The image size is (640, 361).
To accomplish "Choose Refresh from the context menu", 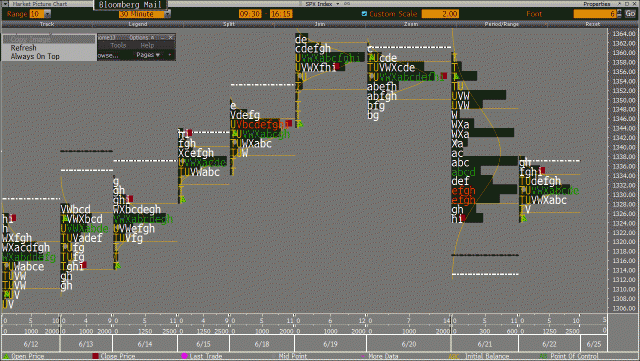I will 24,48.
